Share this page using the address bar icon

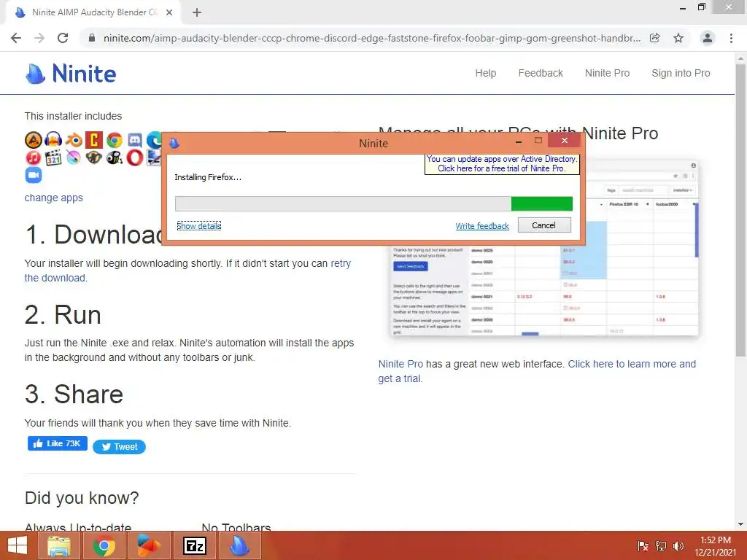tap(655, 38)
